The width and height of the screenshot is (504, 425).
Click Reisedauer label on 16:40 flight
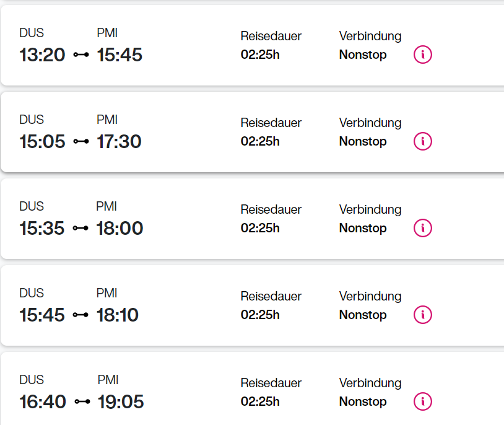[x=271, y=383]
